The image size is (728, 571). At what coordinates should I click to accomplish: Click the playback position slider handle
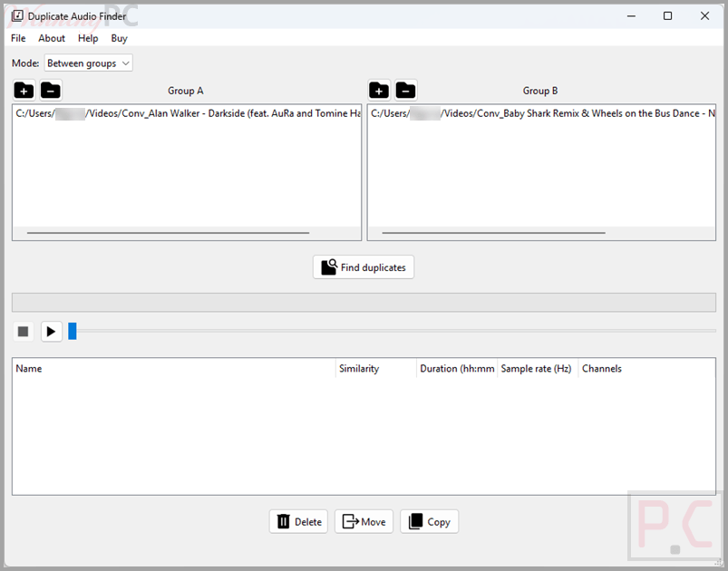(x=73, y=332)
